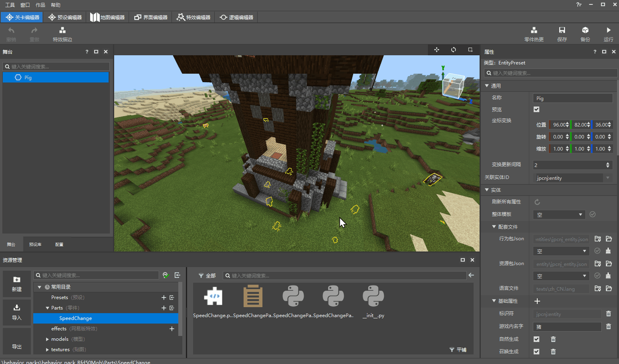Click the 新建 new resource button
This screenshot has width=619, height=364.
(x=17, y=284)
